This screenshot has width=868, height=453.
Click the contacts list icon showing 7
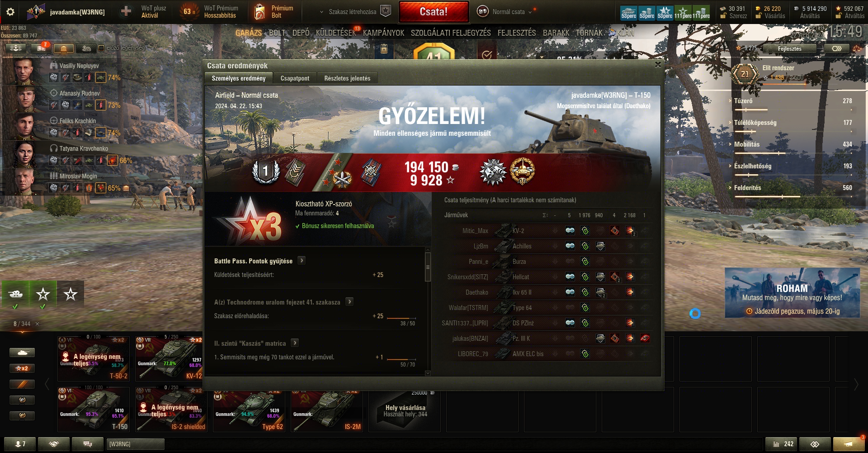point(20,444)
